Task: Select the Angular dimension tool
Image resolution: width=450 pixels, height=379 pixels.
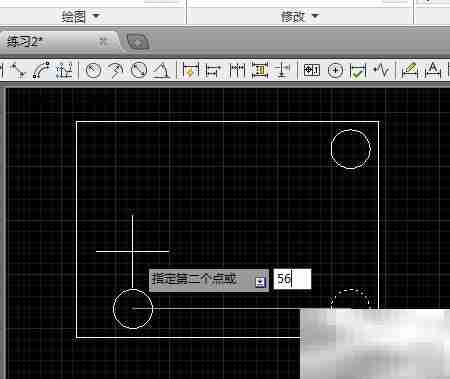Action: coord(161,70)
